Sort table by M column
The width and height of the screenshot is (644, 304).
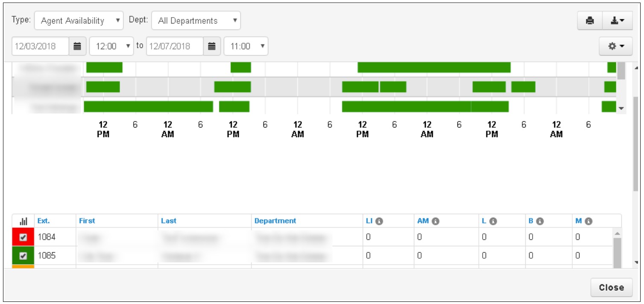pos(579,221)
